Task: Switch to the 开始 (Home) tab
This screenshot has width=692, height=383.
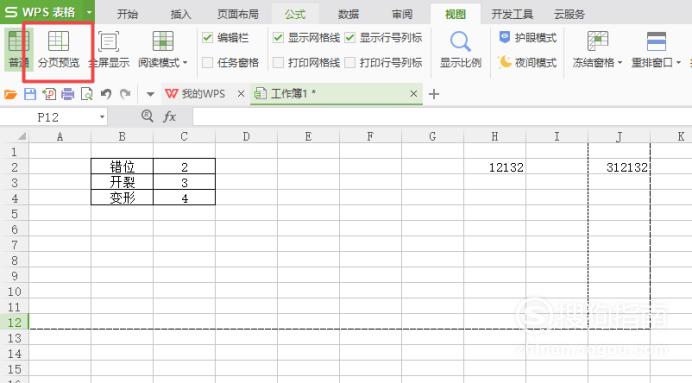Action: (128, 15)
